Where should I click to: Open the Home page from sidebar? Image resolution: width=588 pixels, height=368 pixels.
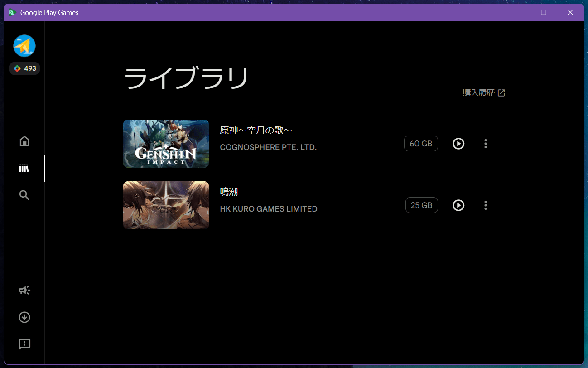point(24,141)
